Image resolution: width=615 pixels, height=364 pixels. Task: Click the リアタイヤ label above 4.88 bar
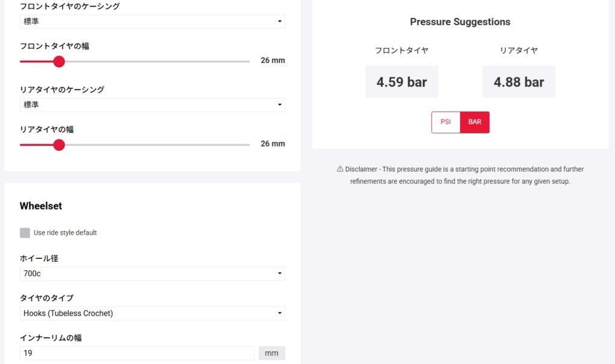pyautogui.click(x=518, y=51)
